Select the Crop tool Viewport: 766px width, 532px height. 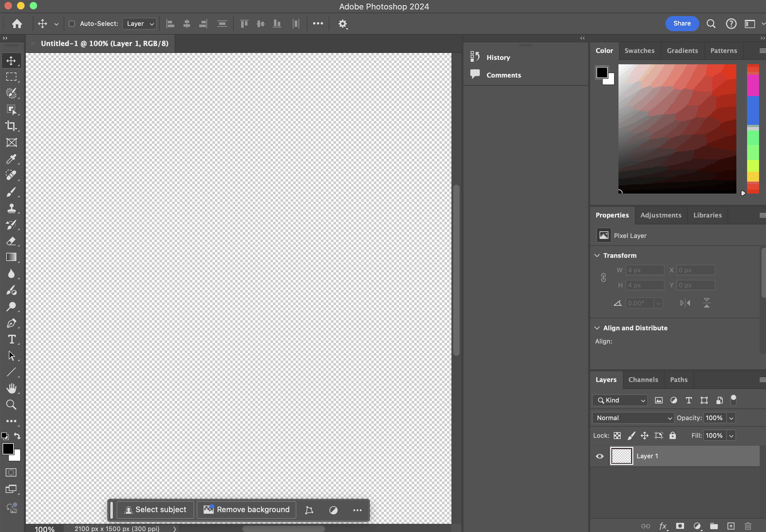(x=11, y=126)
